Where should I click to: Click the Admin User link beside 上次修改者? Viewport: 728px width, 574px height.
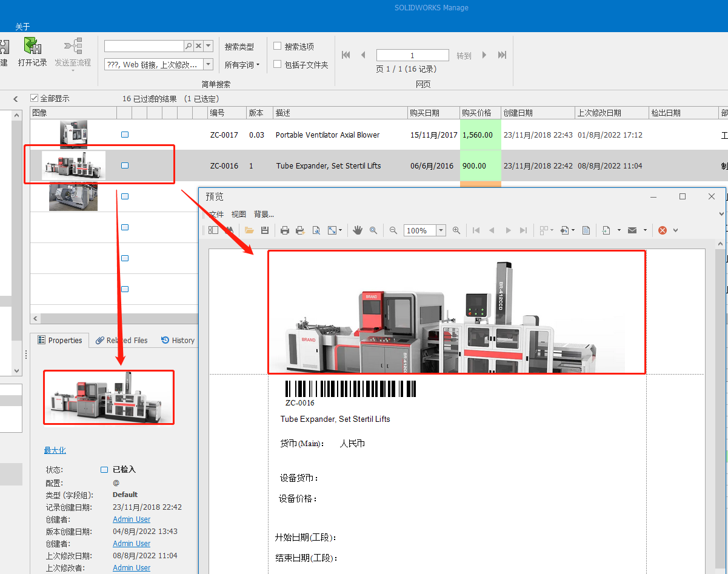pyautogui.click(x=132, y=568)
